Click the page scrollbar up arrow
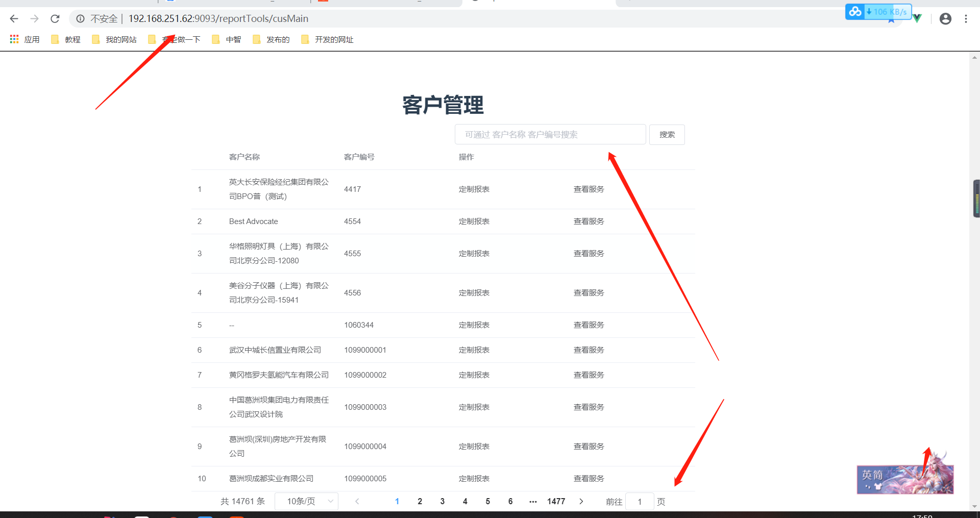Viewport: 980px width, 518px height. point(975,57)
